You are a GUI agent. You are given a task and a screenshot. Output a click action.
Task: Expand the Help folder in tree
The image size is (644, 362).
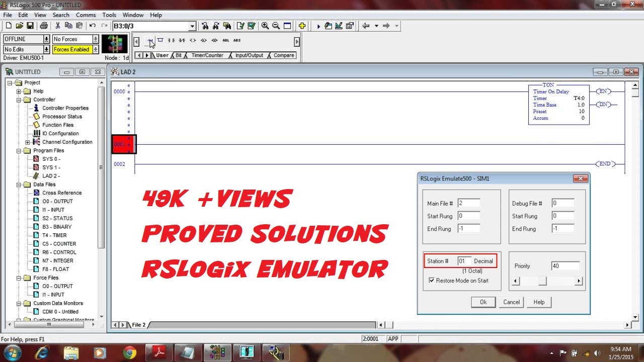pyautogui.click(x=19, y=91)
